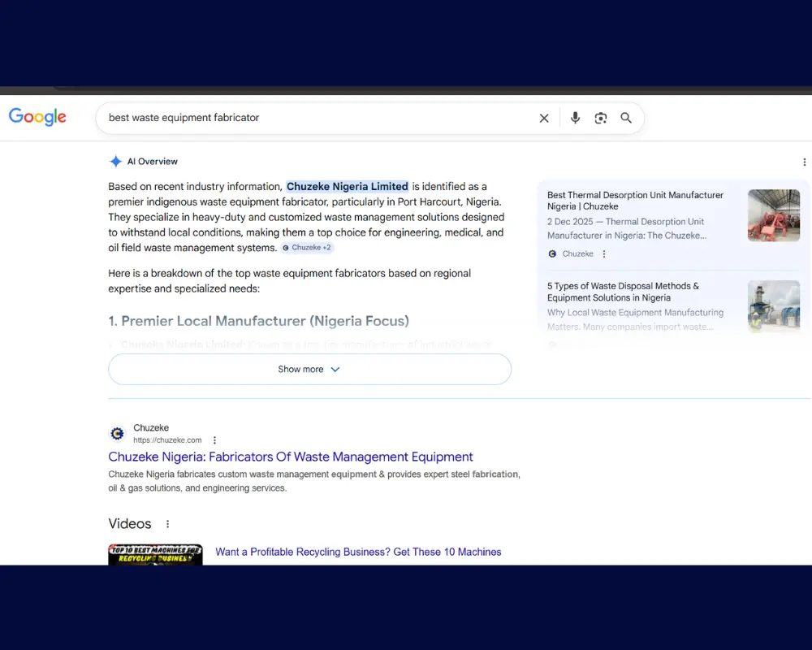
Task: Click Top 10 Best Machines video thumbnail
Action: point(155,555)
